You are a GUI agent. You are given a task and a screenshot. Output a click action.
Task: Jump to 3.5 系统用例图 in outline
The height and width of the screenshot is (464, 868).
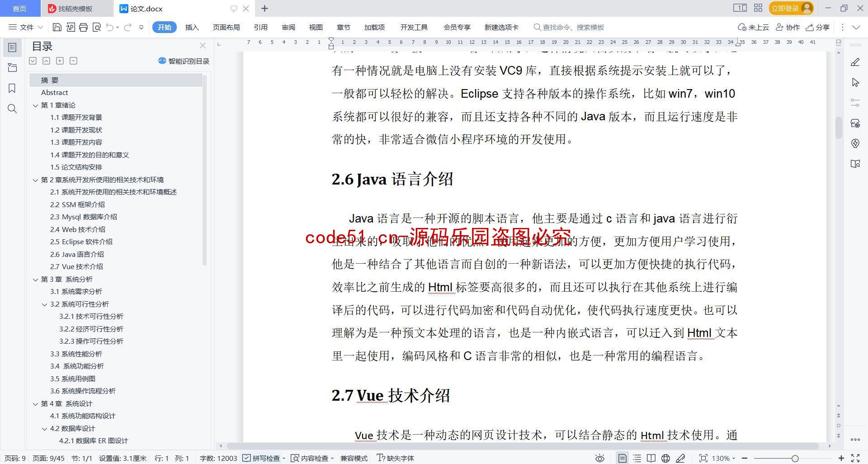pos(72,379)
